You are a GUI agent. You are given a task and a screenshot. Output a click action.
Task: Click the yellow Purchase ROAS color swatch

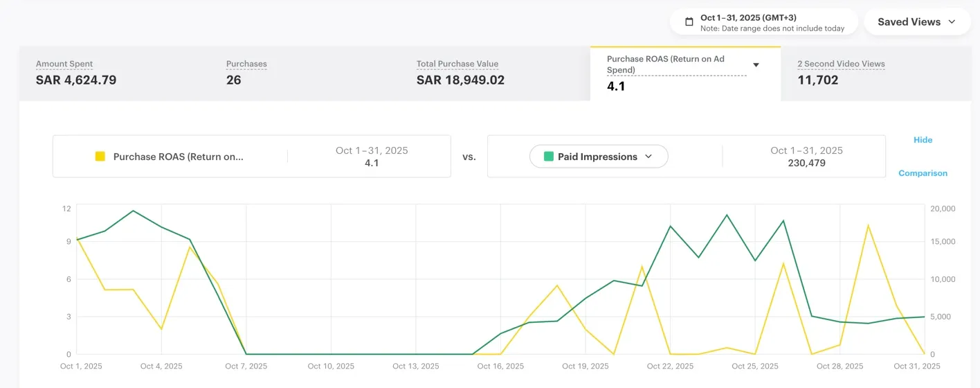coord(100,157)
